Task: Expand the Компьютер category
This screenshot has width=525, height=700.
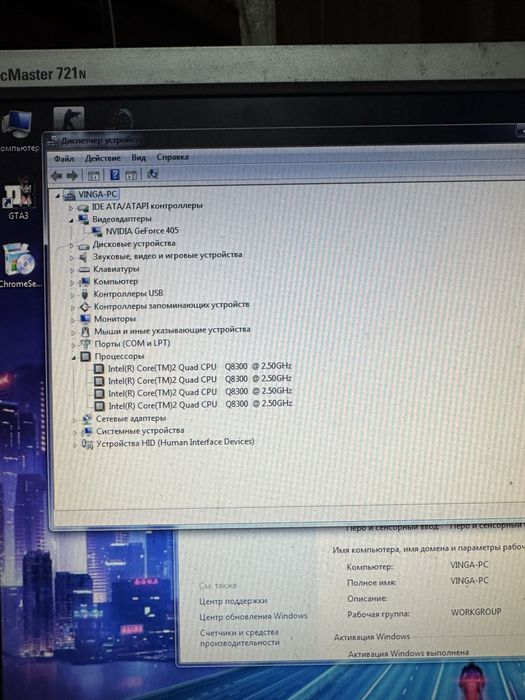Action: (x=72, y=283)
